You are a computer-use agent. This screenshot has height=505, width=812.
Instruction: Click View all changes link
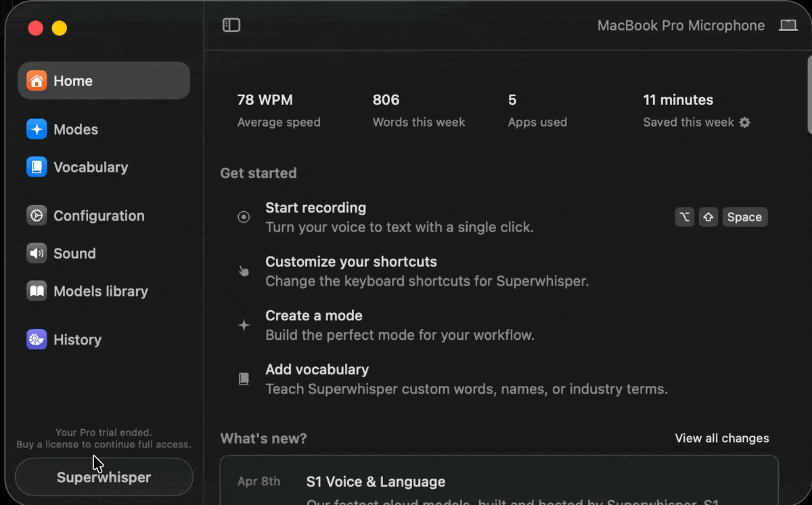(722, 438)
